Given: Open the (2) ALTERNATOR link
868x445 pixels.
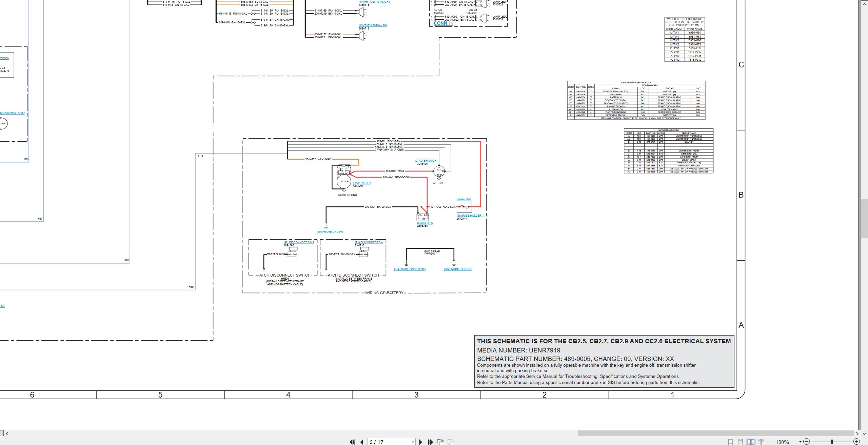Looking at the screenshot, I should click(426, 161).
